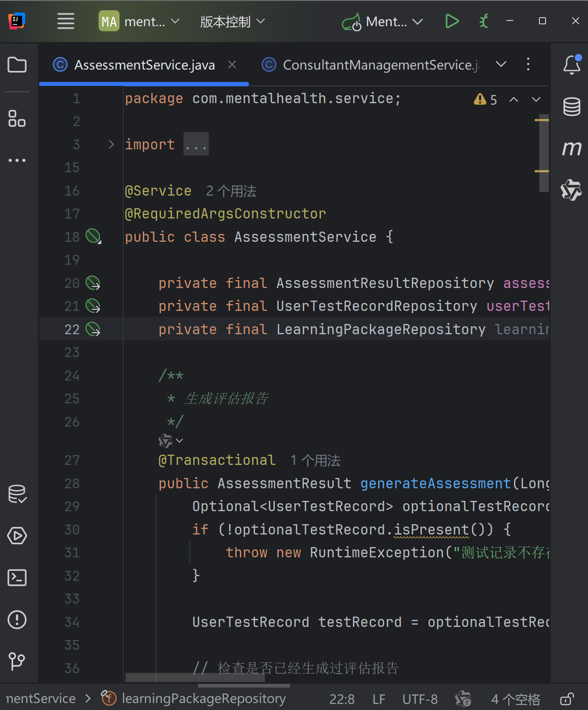This screenshot has width=588, height=710.
Task: Open the Notifications bell panel
Action: [x=572, y=65]
